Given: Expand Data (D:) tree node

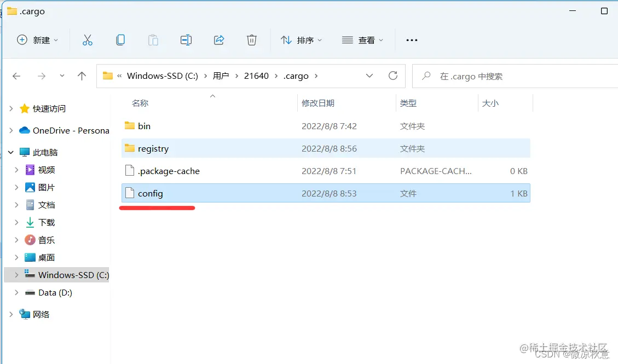Looking at the screenshot, I should pyautogui.click(x=16, y=292).
